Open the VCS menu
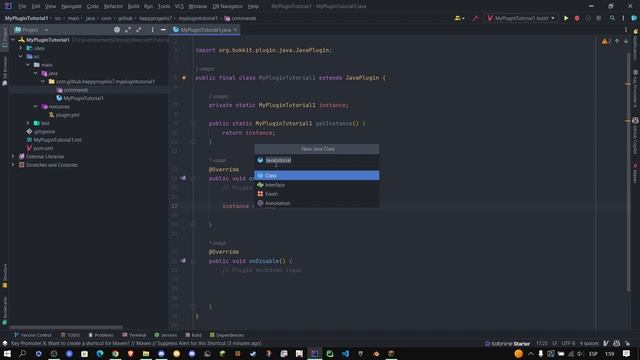 click(x=179, y=6)
